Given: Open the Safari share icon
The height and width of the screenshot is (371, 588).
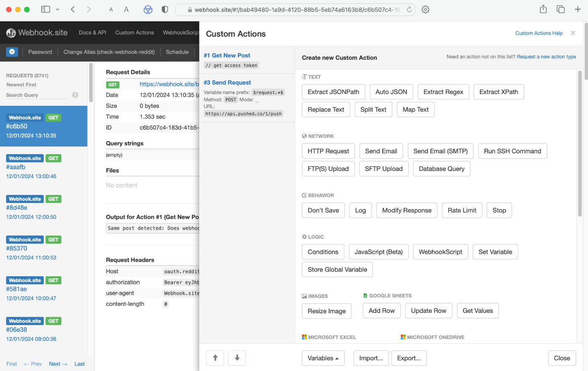Looking at the screenshot, I should [543, 9].
